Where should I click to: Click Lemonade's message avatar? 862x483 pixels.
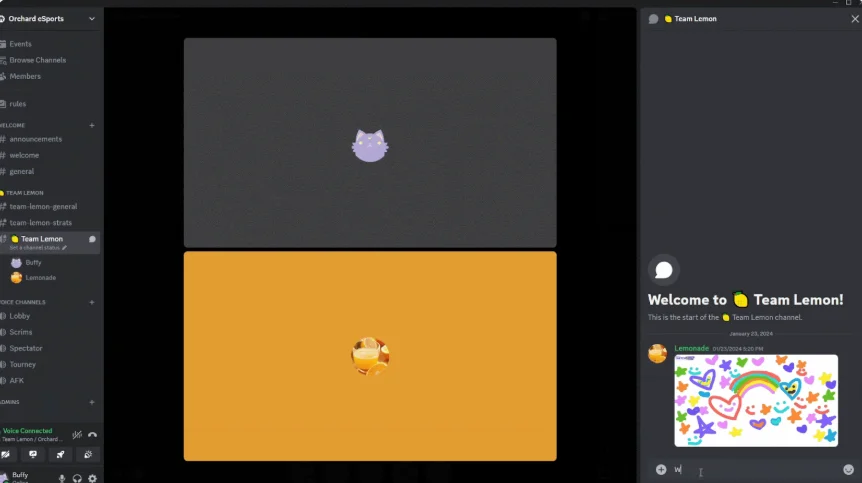point(657,353)
